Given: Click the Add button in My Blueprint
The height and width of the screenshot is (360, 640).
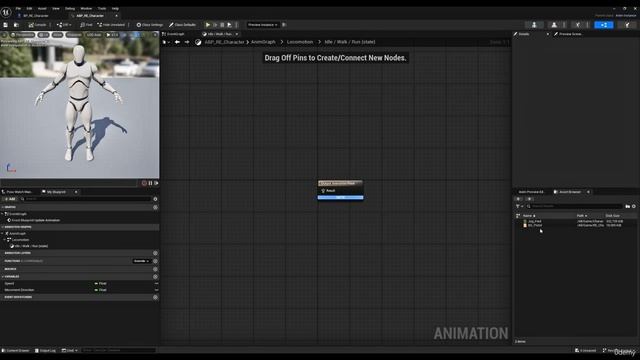Looking at the screenshot, I should [x=9, y=199].
